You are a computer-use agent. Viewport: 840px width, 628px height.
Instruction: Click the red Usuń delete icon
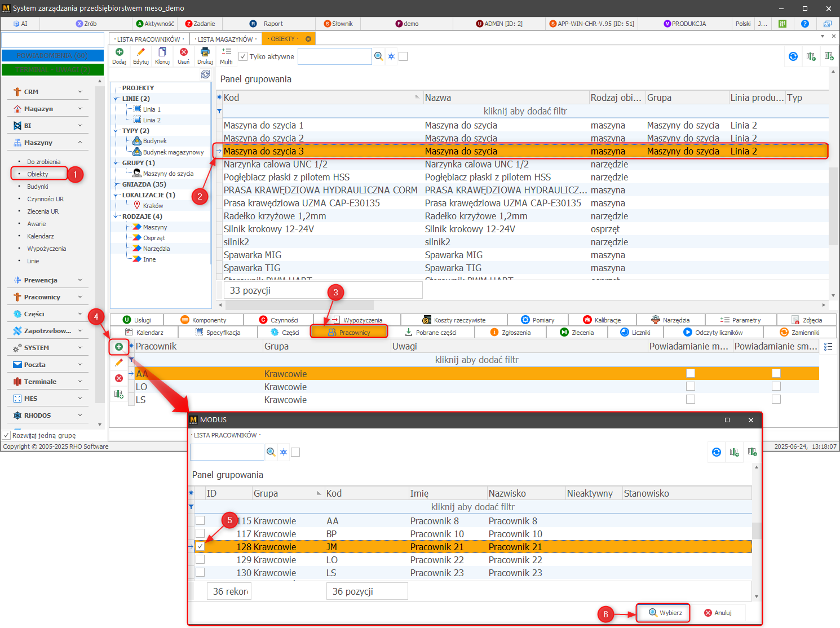184,52
